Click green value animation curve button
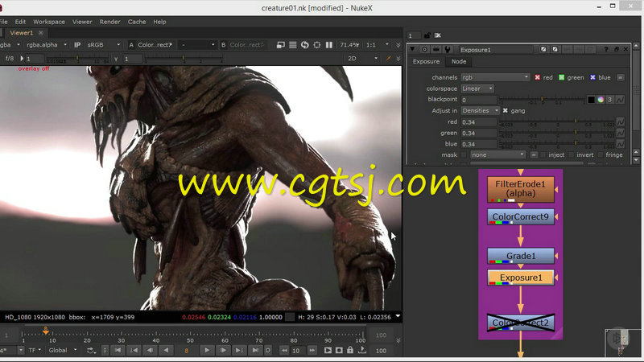This screenshot has width=644, height=362. [620, 133]
